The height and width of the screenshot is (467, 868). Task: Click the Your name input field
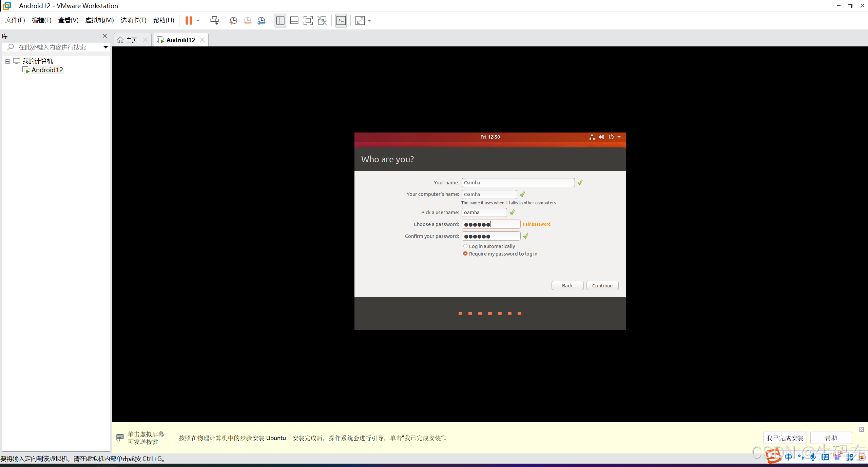click(x=518, y=183)
